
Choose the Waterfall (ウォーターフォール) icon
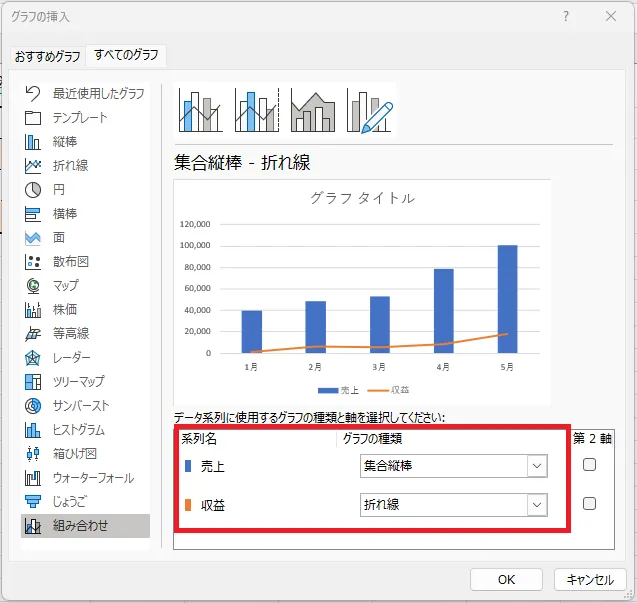(32, 478)
